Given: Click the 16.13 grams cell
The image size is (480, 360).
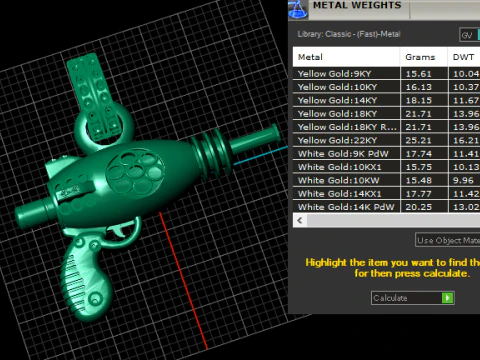Looking at the screenshot, I should 424,87.
